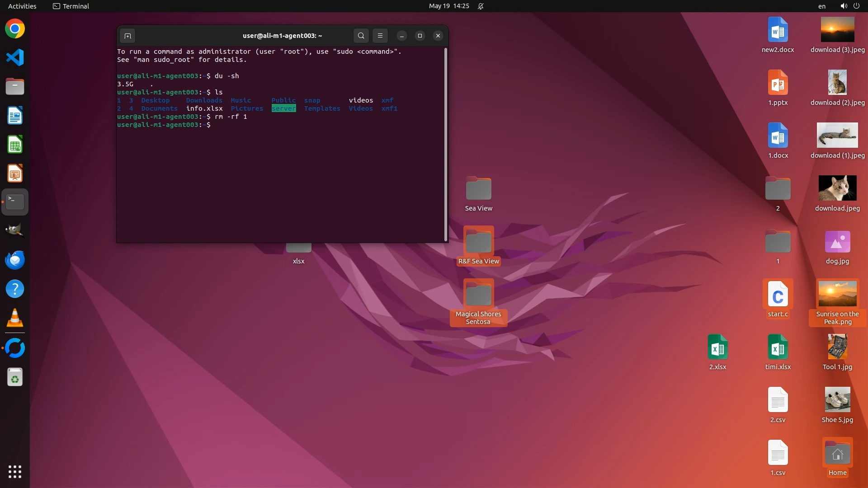Expand the en input source dropdown
The height and width of the screenshot is (488, 868).
821,6
